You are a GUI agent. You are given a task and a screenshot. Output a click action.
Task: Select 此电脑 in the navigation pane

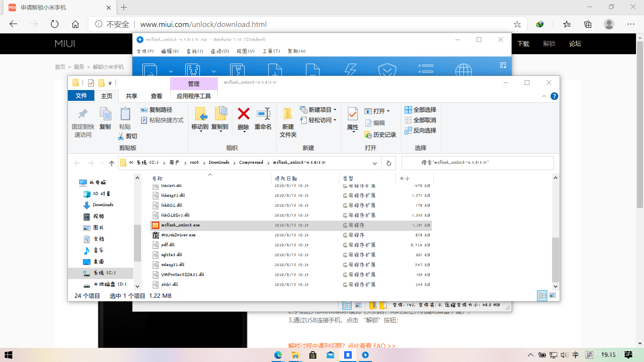pos(98,182)
